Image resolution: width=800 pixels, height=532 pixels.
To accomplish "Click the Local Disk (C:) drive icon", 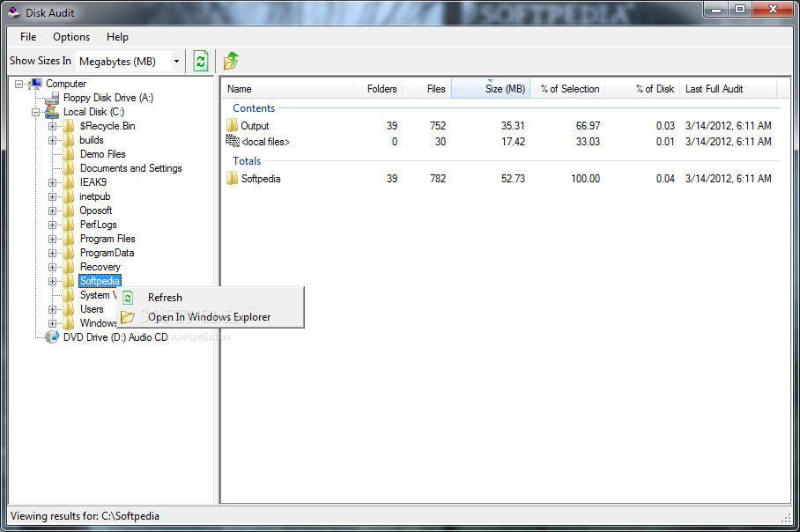I will [x=52, y=112].
